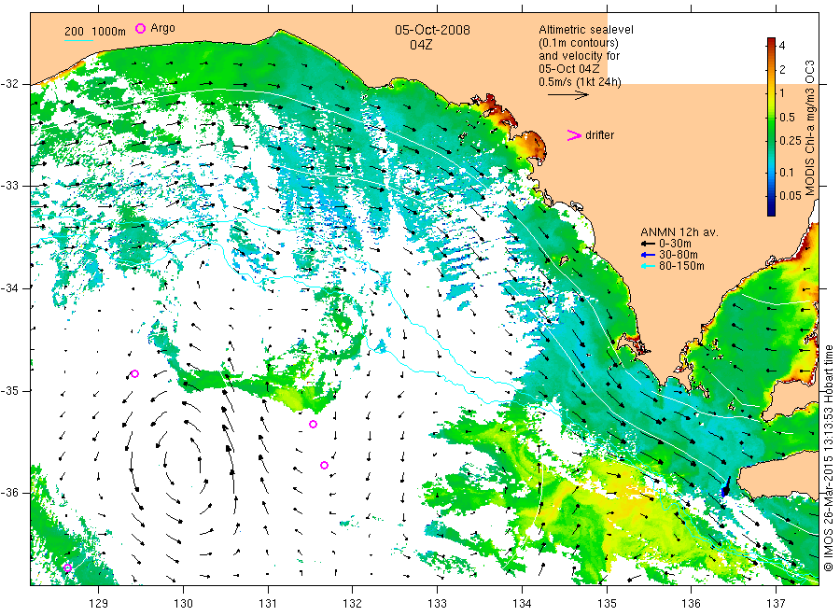The width and height of the screenshot is (840, 616).
Task: Click the 'Argo' legend label
Action: pyautogui.click(x=162, y=28)
